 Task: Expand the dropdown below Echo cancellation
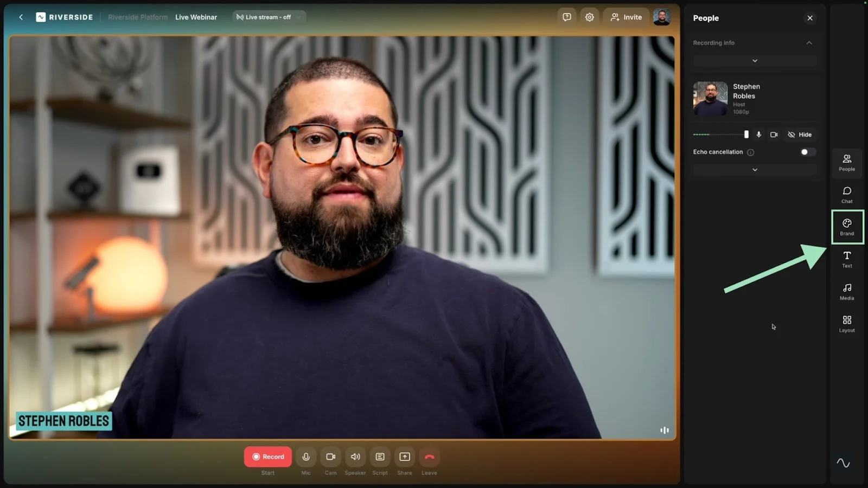point(754,169)
